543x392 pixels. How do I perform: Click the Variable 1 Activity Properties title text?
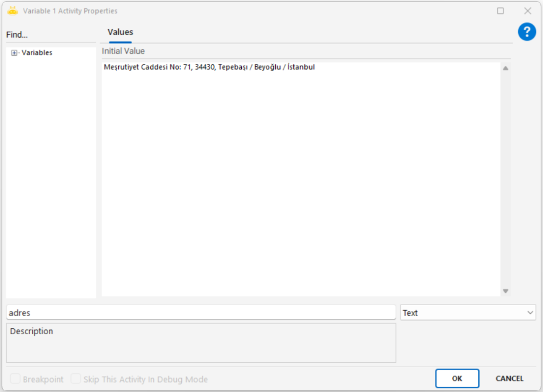click(70, 11)
